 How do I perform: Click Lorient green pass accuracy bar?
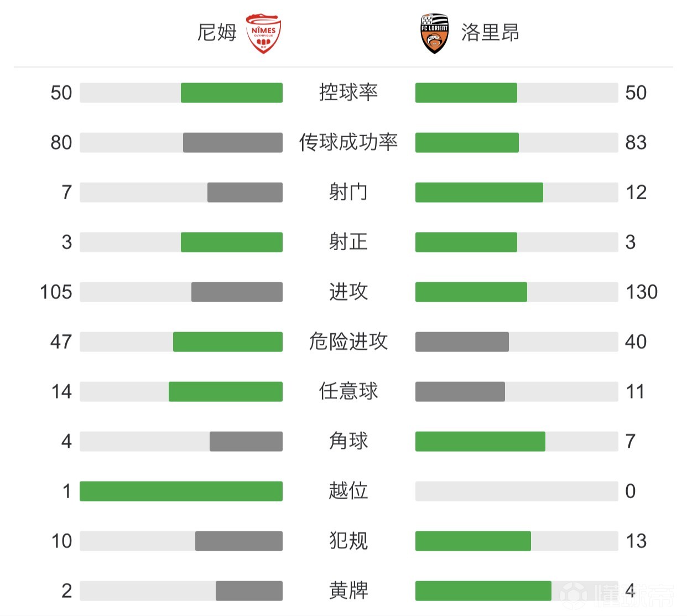tap(467, 142)
